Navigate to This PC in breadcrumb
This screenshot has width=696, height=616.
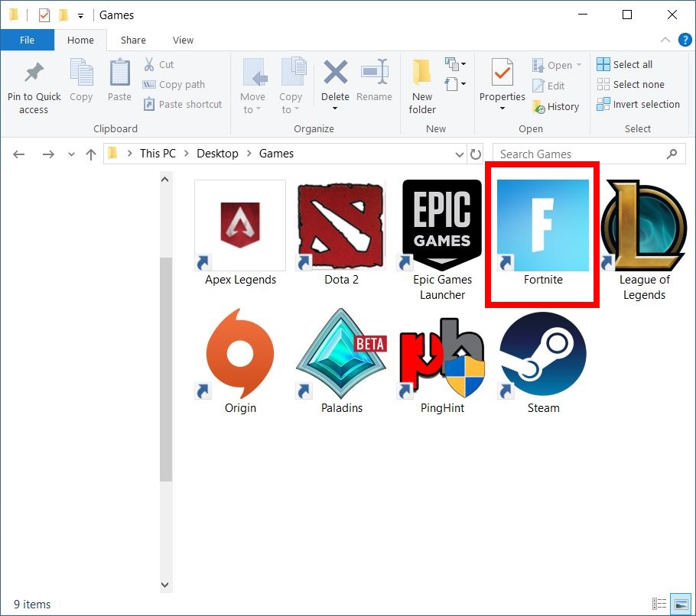coord(158,154)
